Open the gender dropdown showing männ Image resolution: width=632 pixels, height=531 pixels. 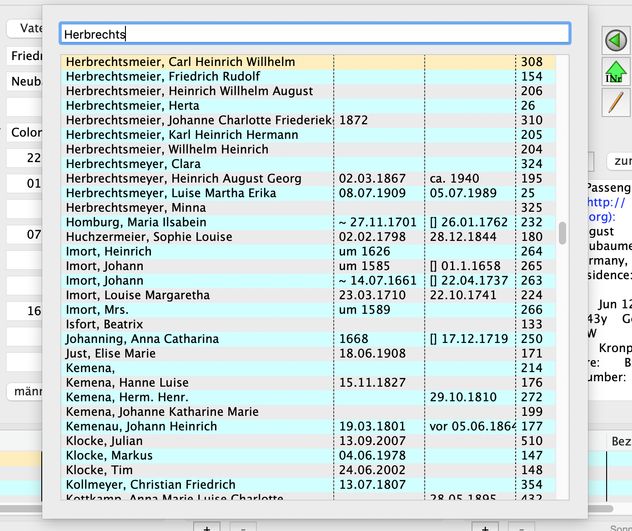tap(24, 391)
